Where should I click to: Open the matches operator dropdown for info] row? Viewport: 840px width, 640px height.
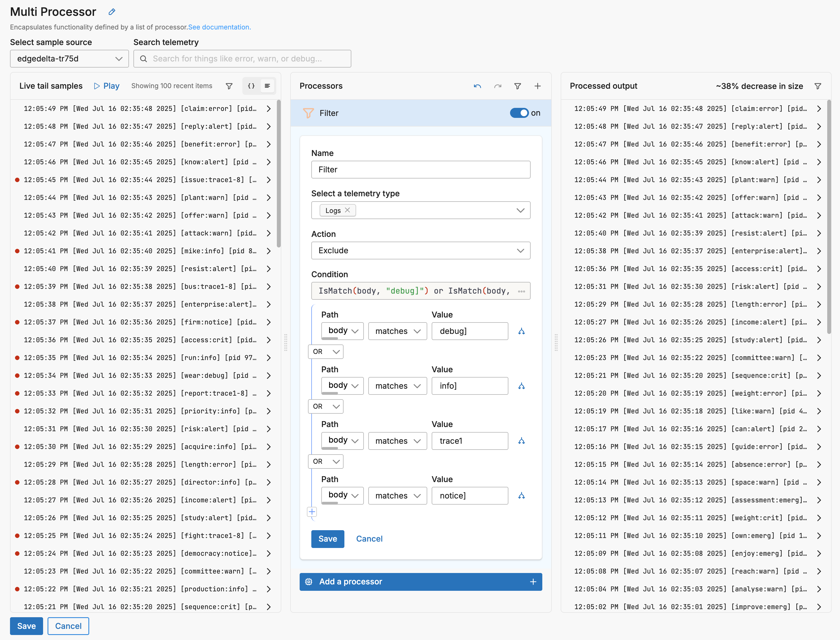(x=397, y=386)
